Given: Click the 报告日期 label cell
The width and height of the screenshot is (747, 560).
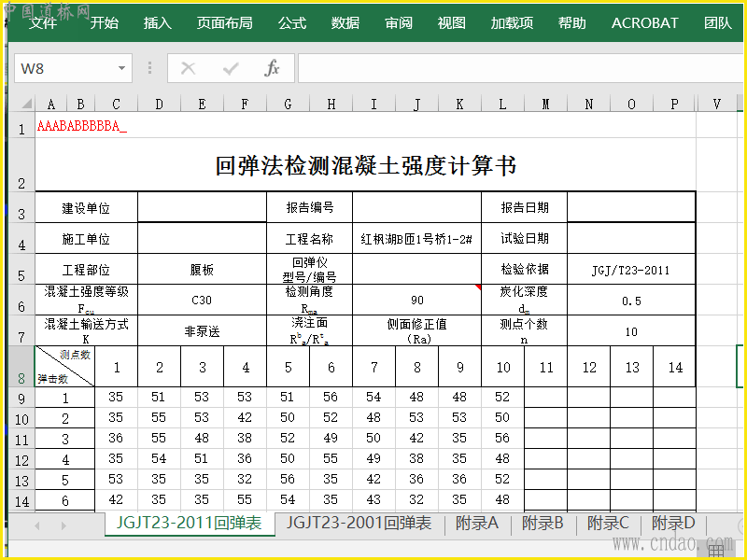Looking at the screenshot, I should [x=525, y=207].
